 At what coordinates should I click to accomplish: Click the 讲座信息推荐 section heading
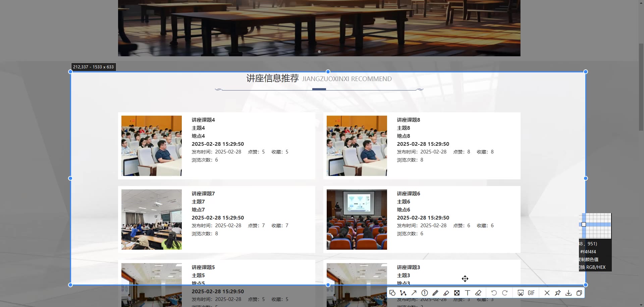pyautogui.click(x=272, y=78)
